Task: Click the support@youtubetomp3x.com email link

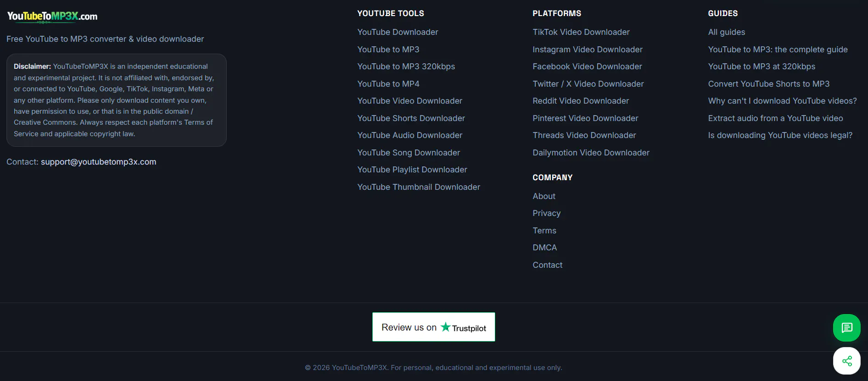Action: [x=99, y=162]
